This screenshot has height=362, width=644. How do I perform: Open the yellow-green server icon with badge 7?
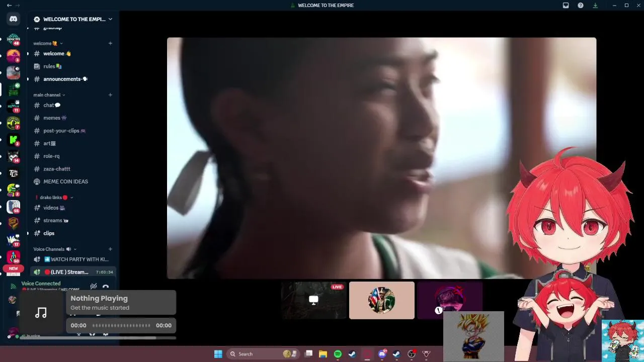tap(13, 123)
